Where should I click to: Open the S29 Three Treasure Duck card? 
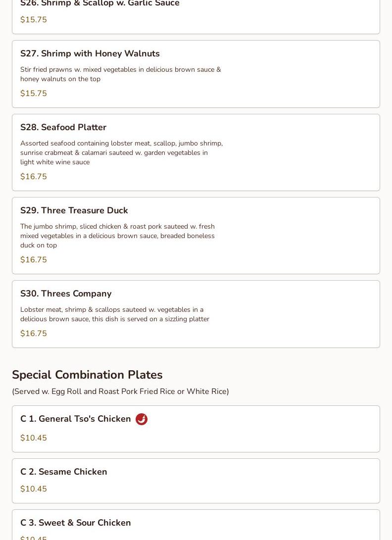(x=196, y=236)
